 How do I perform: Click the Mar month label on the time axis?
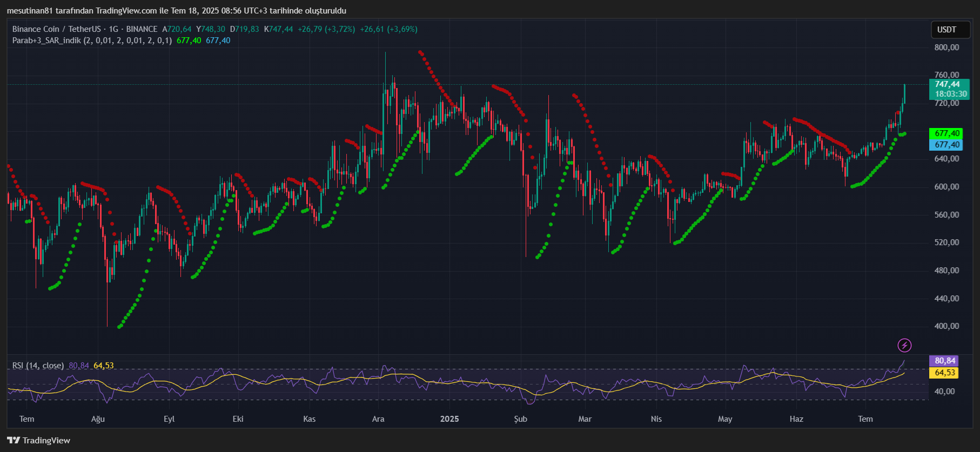pos(585,419)
